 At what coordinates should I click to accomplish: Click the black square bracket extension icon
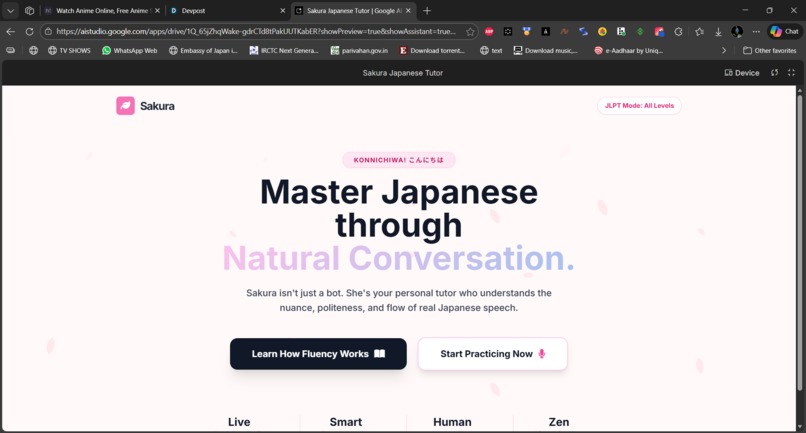pos(508,31)
